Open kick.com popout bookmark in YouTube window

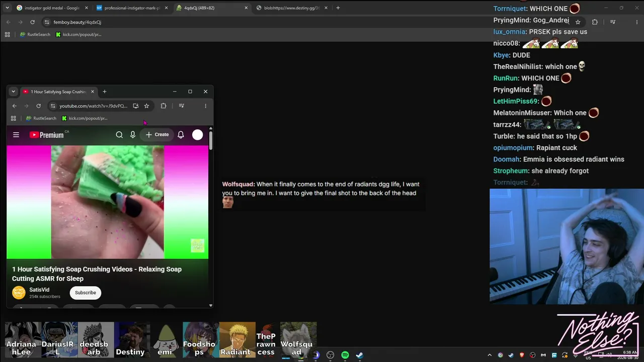tap(85, 118)
